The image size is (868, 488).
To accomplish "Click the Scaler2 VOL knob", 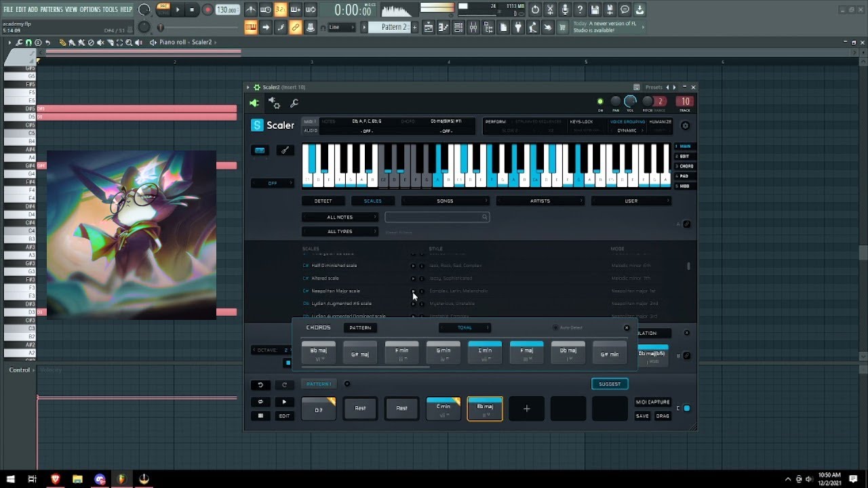I will point(630,101).
